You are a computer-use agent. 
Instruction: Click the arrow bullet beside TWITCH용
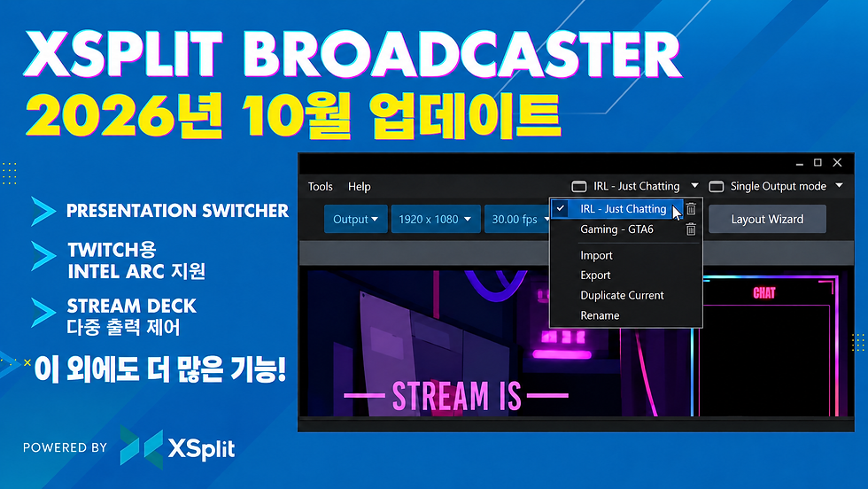(43, 256)
